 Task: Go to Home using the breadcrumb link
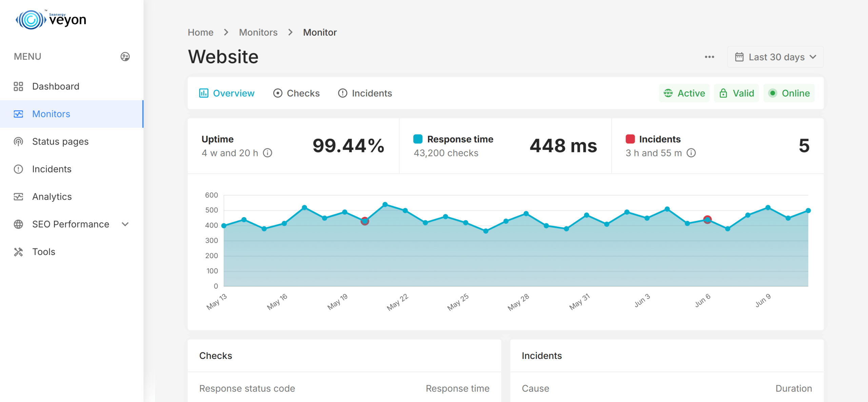coord(200,32)
